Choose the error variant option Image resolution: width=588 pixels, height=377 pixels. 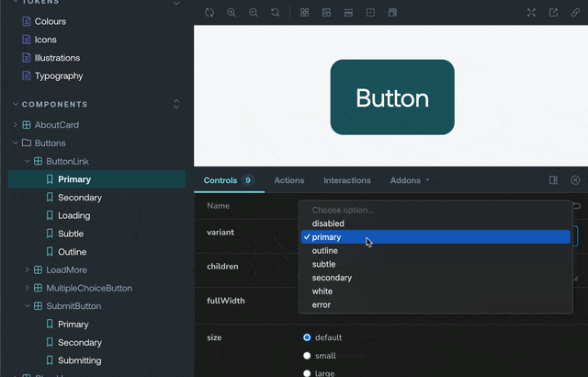click(x=435, y=304)
